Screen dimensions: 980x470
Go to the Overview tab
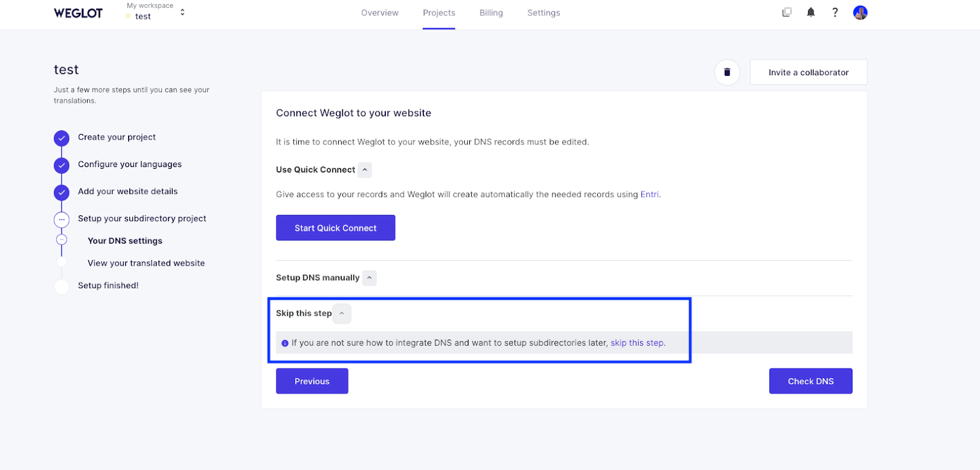pyautogui.click(x=379, y=13)
